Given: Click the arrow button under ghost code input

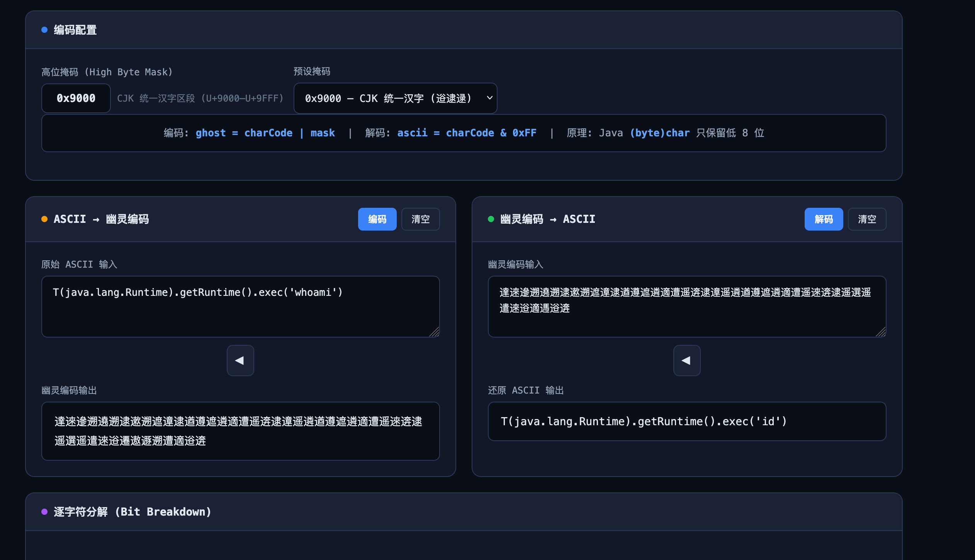Looking at the screenshot, I should coord(686,360).
